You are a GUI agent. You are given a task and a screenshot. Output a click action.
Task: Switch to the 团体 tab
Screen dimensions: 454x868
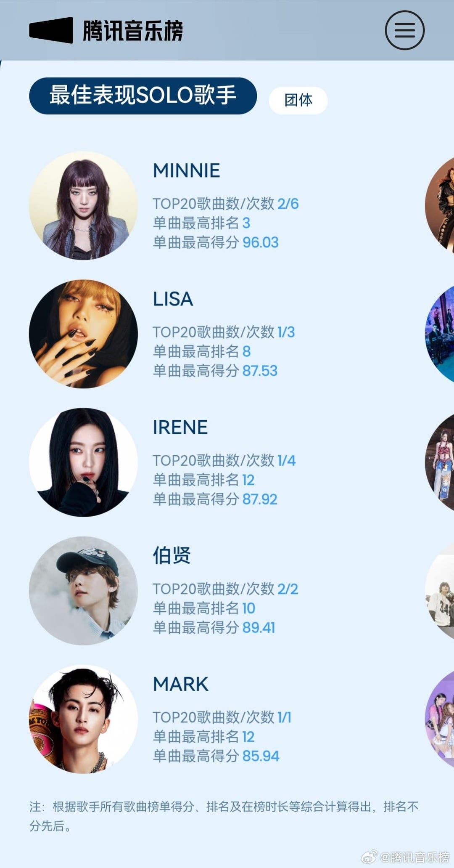coord(298,100)
